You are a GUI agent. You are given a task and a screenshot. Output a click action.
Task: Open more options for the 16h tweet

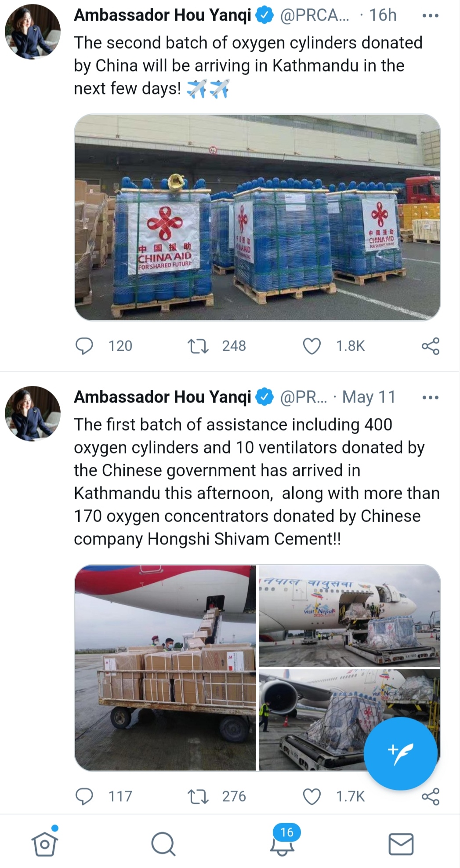tap(430, 16)
